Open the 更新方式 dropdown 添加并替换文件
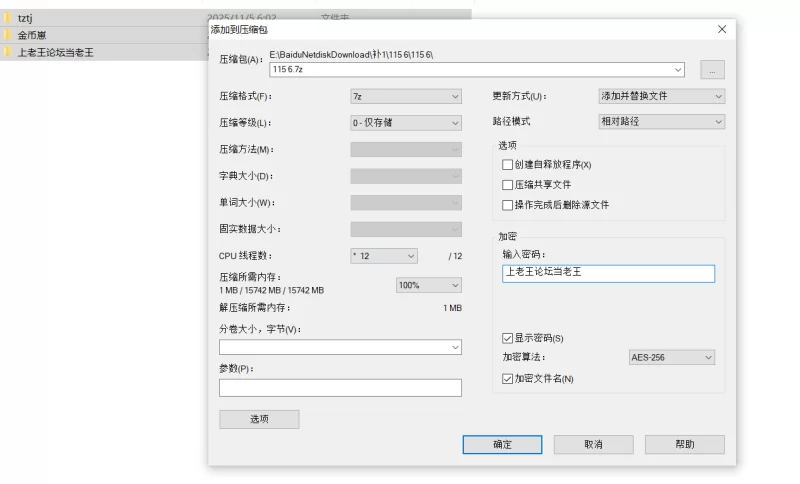800x484 pixels. pos(661,96)
